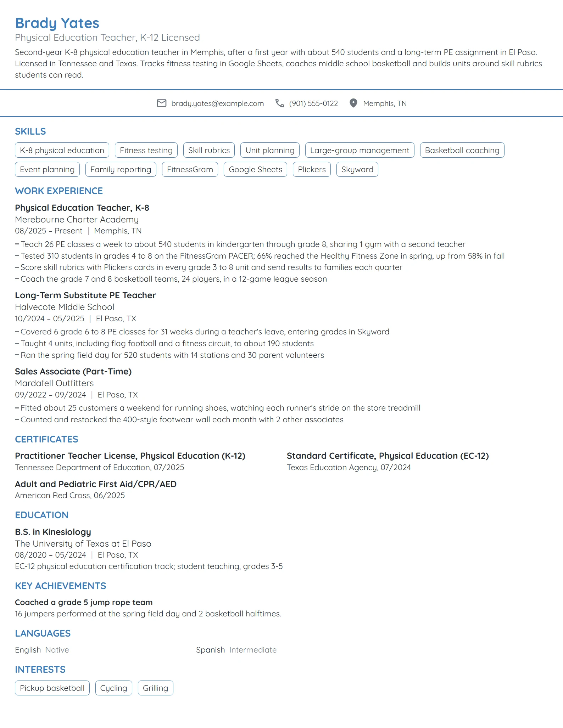Click the WORK EXPERIENCE section heading
Image resolution: width=563 pixels, height=728 pixels.
tap(59, 191)
